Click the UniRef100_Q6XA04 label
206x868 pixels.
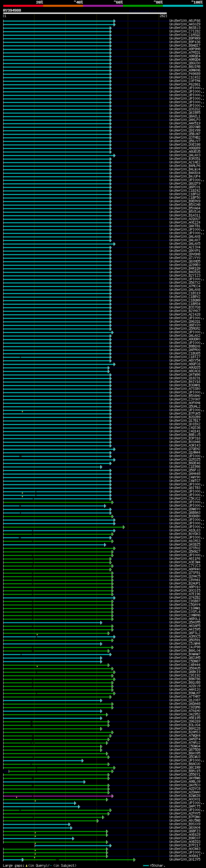point(185,828)
